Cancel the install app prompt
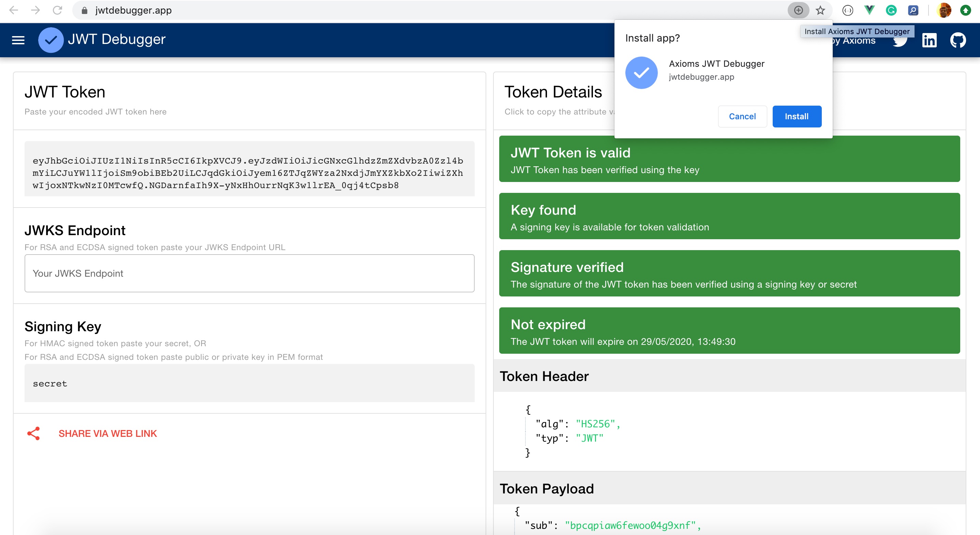Image resolution: width=980 pixels, height=535 pixels. [742, 116]
